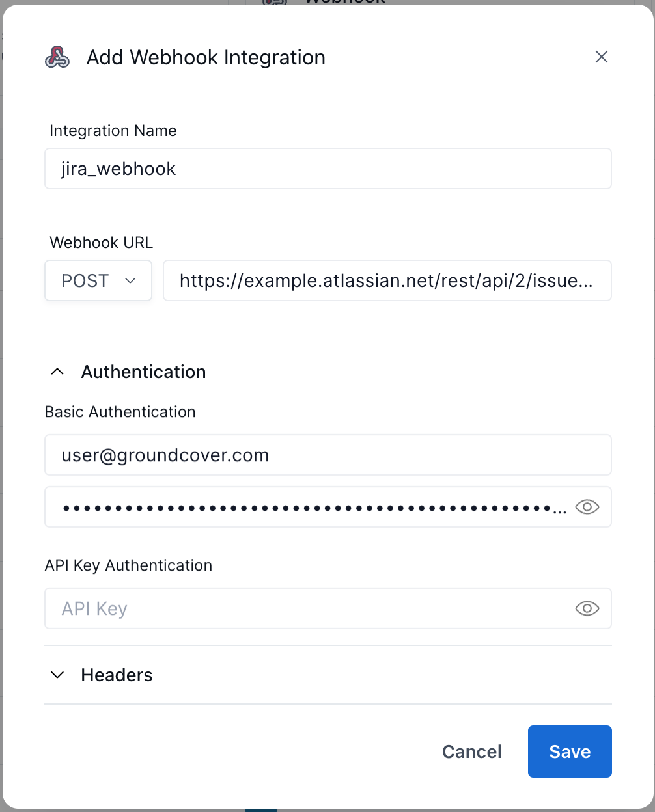
Task: Reveal the API Key value with eye icon
Action: (587, 608)
